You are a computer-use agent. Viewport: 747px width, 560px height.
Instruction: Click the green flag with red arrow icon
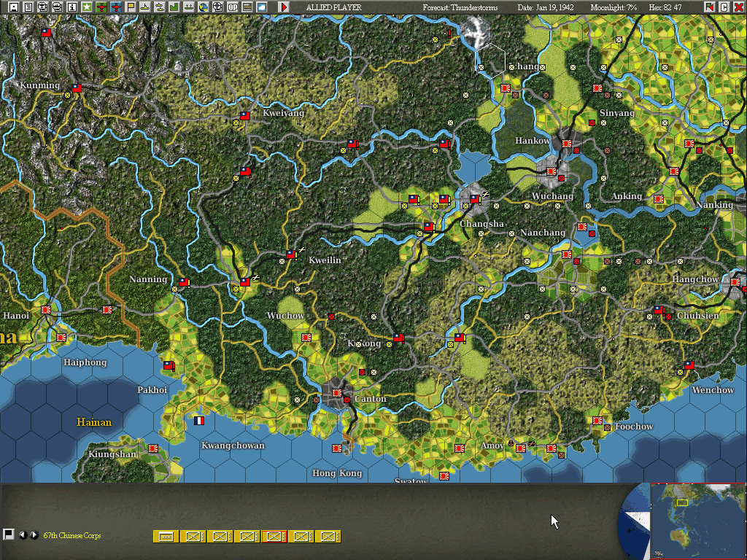coord(709,7)
